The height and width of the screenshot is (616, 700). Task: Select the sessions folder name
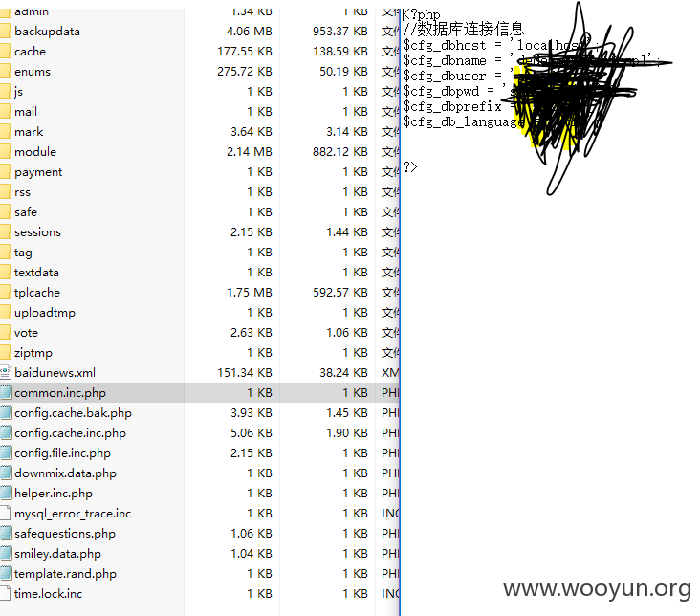pos(37,232)
